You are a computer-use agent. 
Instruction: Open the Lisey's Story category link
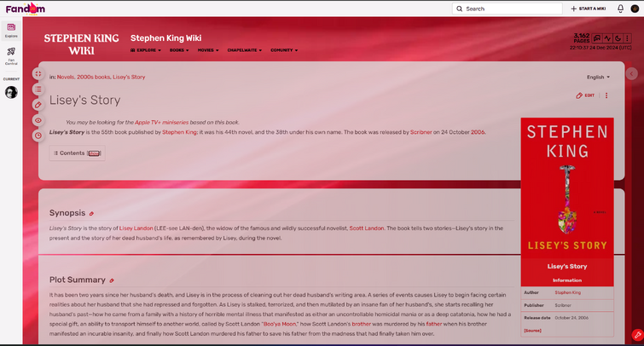tap(129, 77)
